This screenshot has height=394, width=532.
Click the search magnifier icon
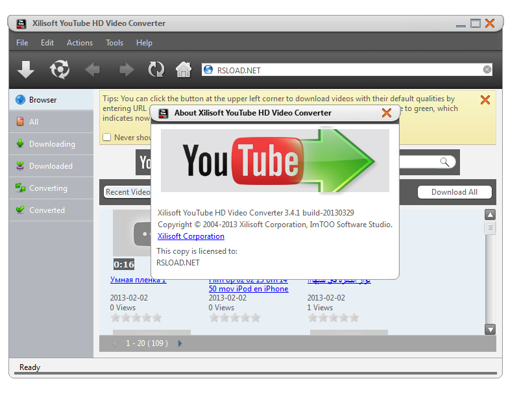(x=444, y=162)
